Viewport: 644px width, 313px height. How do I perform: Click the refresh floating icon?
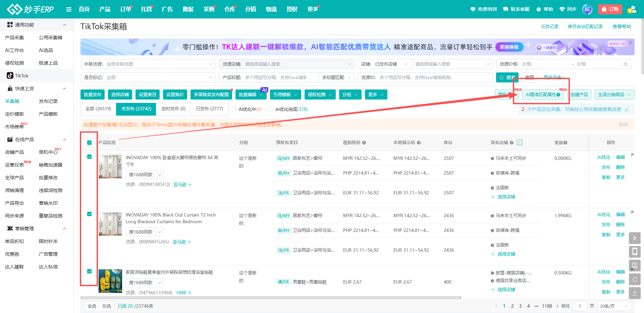coord(635,279)
